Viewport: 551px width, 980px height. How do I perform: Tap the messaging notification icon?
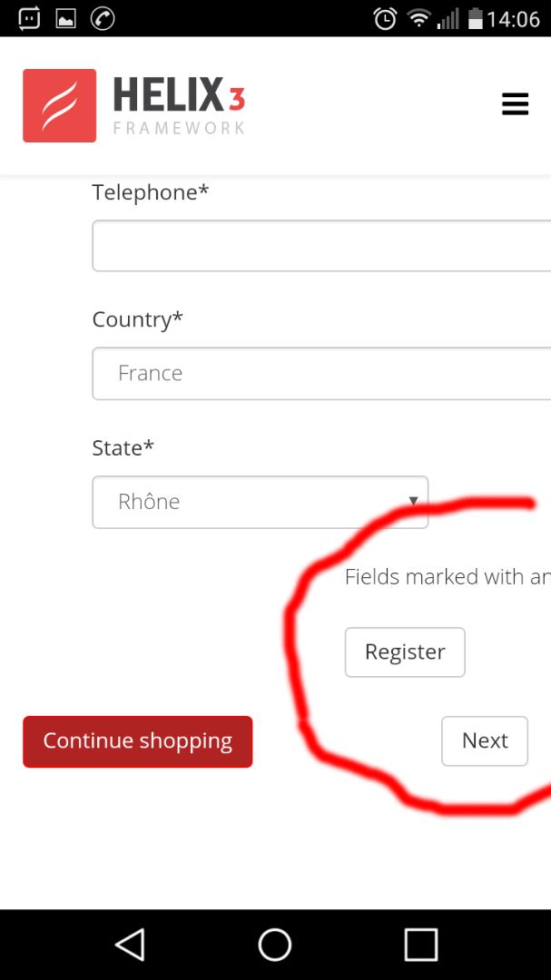29,18
